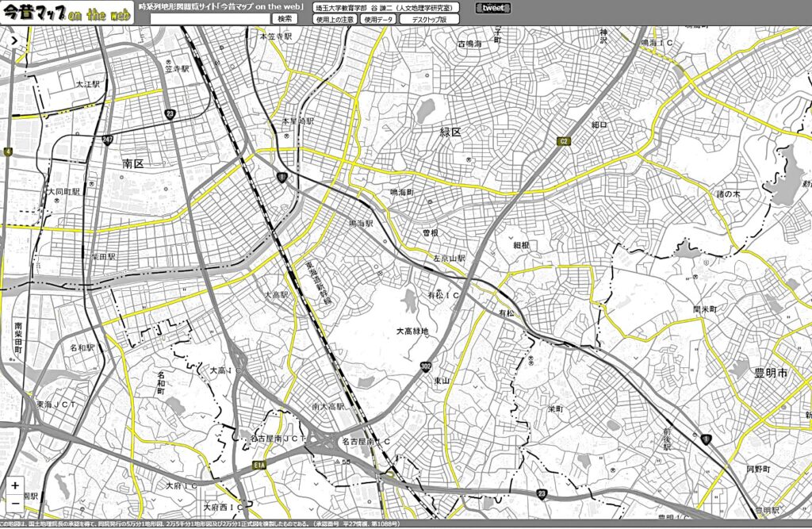Click the 緑区 ward label on the map
Viewport: 812px width, 529px height.
pyautogui.click(x=450, y=132)
